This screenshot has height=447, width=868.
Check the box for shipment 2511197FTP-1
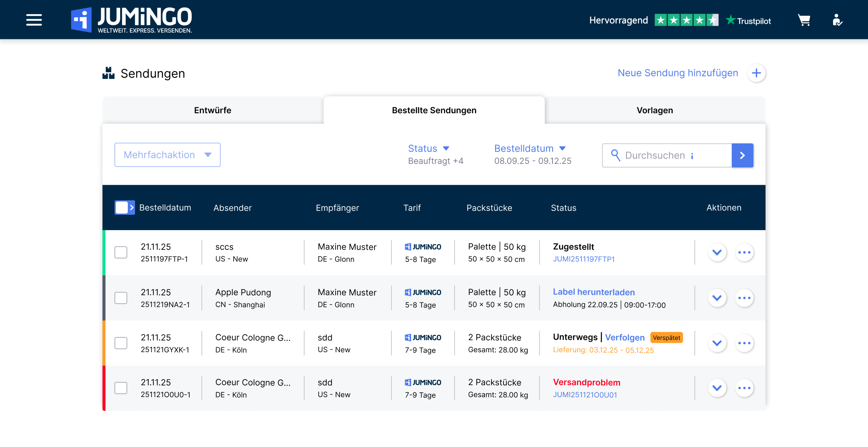[x=121, y=253]
